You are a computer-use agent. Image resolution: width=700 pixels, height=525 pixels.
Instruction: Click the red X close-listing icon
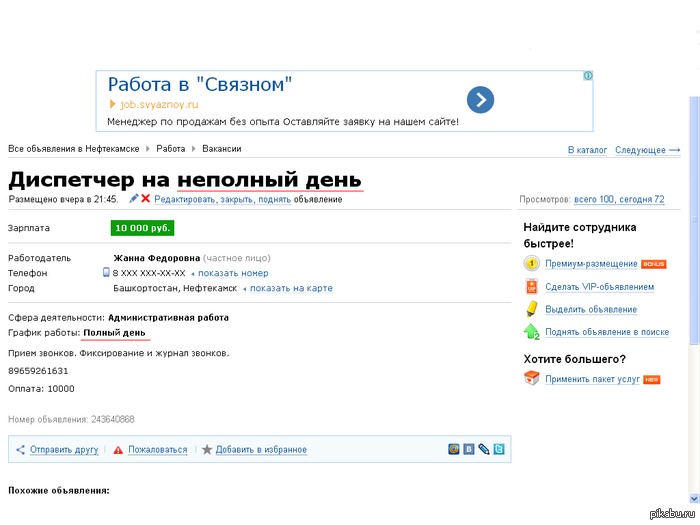(x=146, y=199)
